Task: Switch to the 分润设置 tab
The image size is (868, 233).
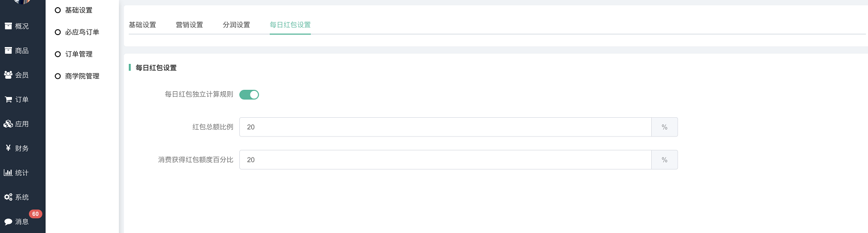Action: 236,25
